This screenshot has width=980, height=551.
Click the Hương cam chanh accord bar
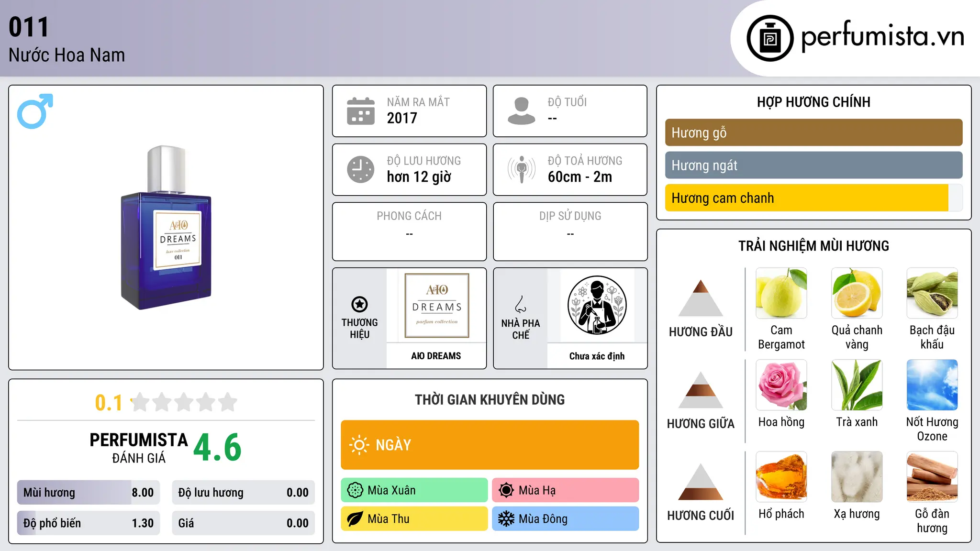pos(813,198)
